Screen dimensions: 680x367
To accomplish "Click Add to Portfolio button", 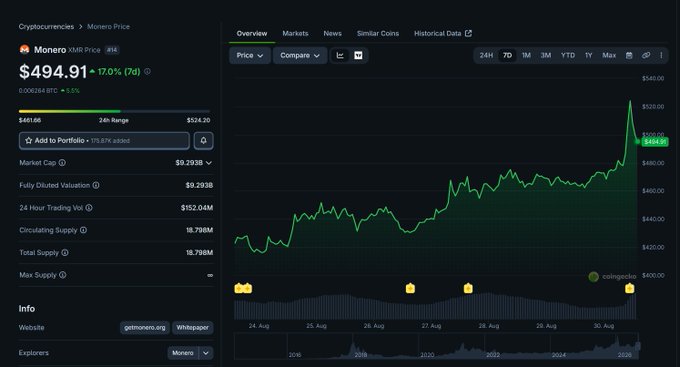I will click(x=104, y=141).
